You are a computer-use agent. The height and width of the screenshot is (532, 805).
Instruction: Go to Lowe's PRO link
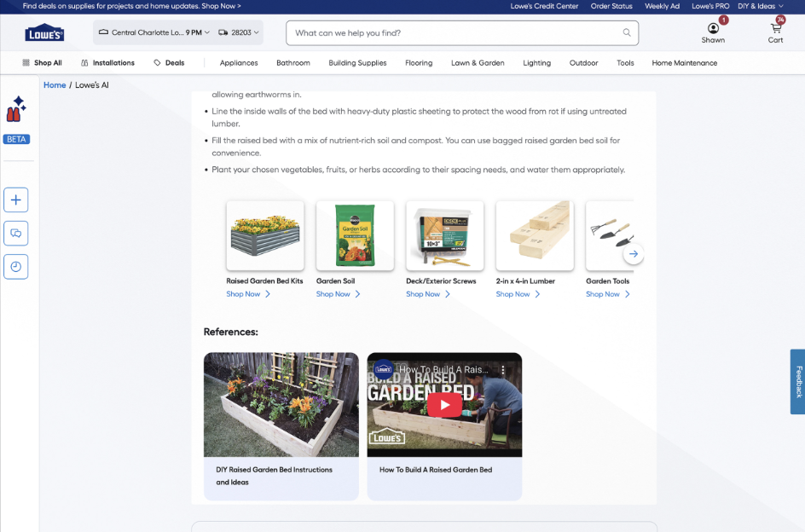pyautogui.click(x=710, y=6)
